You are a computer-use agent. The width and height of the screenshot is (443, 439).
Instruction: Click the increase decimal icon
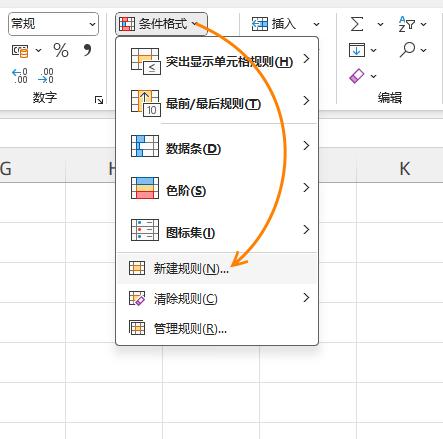tap(20, 76)
